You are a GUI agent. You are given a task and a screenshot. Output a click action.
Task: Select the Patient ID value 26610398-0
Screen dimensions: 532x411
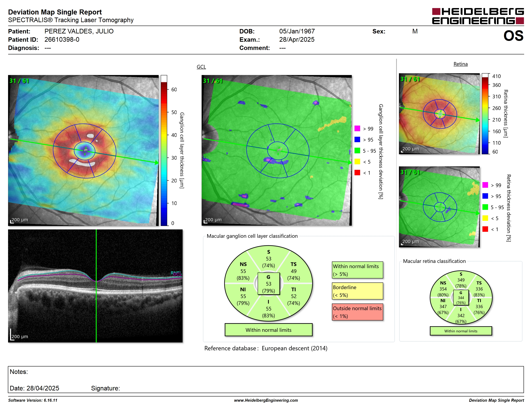62,39
